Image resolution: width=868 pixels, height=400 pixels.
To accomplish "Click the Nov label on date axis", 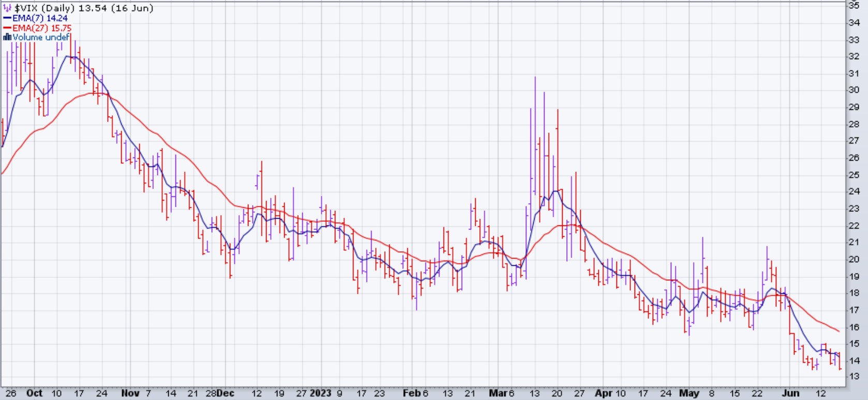I will [130, 393].
